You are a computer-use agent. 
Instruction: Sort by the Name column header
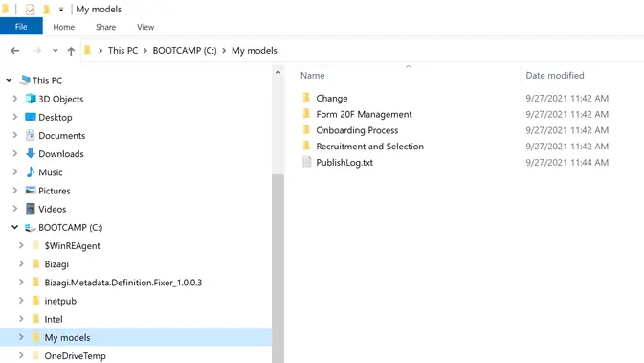click(x=313, y=76)
